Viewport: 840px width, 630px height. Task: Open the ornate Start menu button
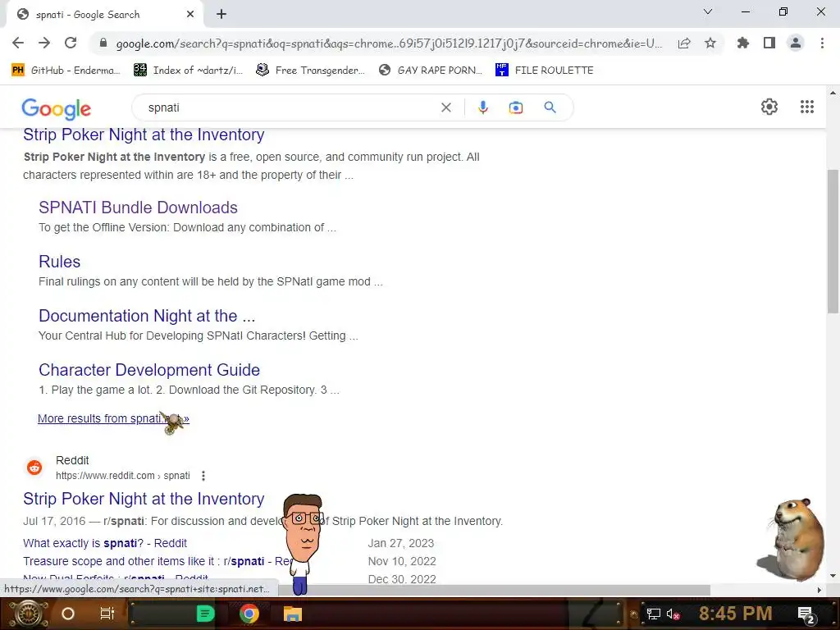27,614
